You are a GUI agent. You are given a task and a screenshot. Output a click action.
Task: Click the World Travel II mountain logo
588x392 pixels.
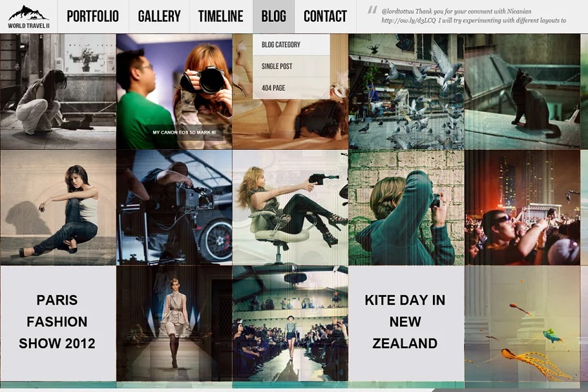(28, 17)
